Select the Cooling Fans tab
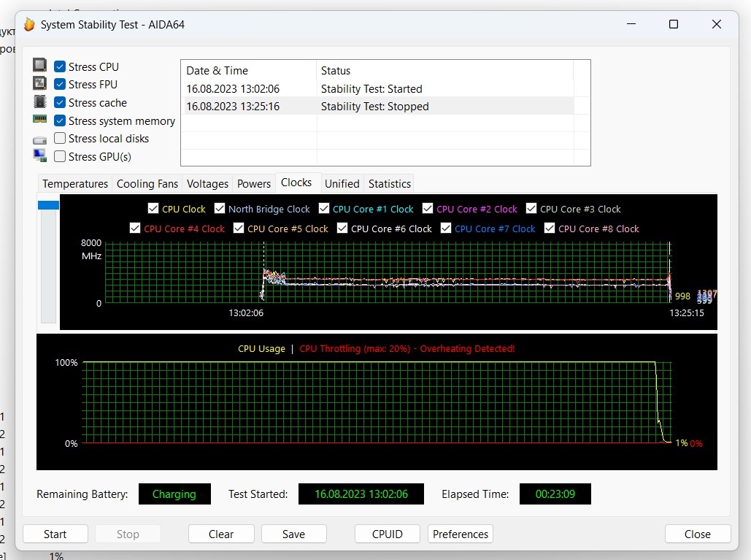This screenshot has width=751, height=560. coord(147,184)
